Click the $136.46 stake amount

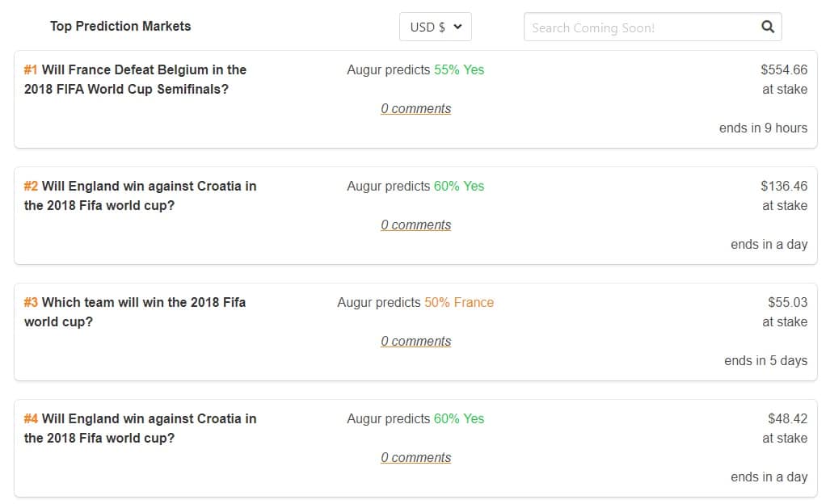point(784,186)
